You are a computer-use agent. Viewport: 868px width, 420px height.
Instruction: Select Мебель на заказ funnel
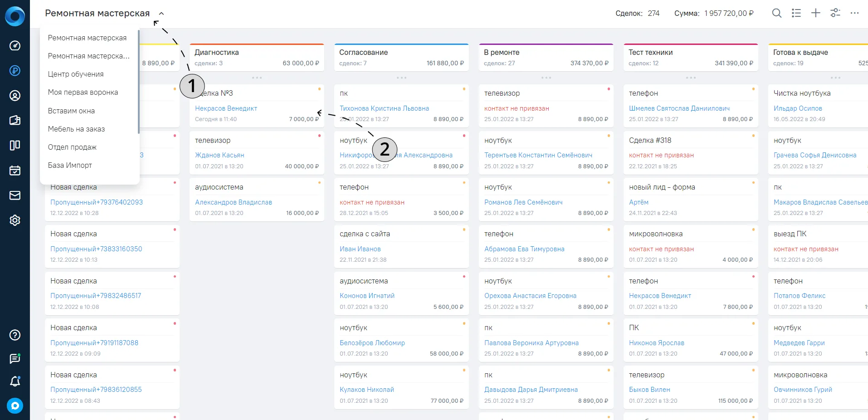tap(76, 129)
